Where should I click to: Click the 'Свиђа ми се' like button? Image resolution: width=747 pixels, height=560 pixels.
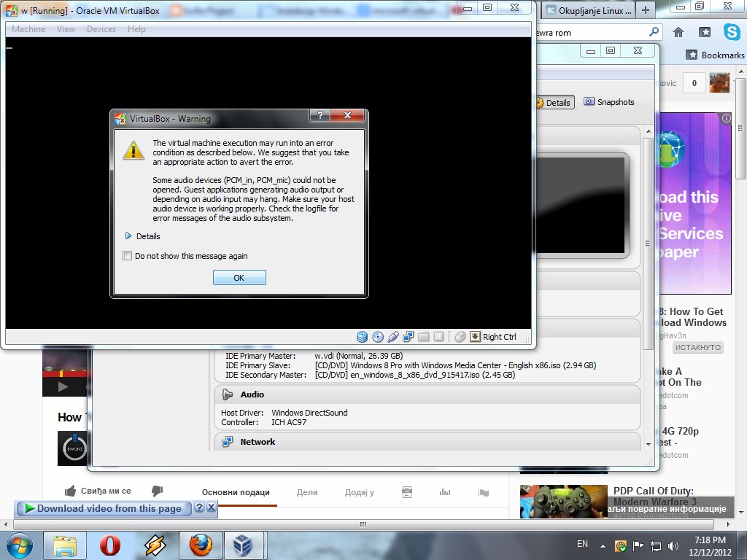pos(98,491)
